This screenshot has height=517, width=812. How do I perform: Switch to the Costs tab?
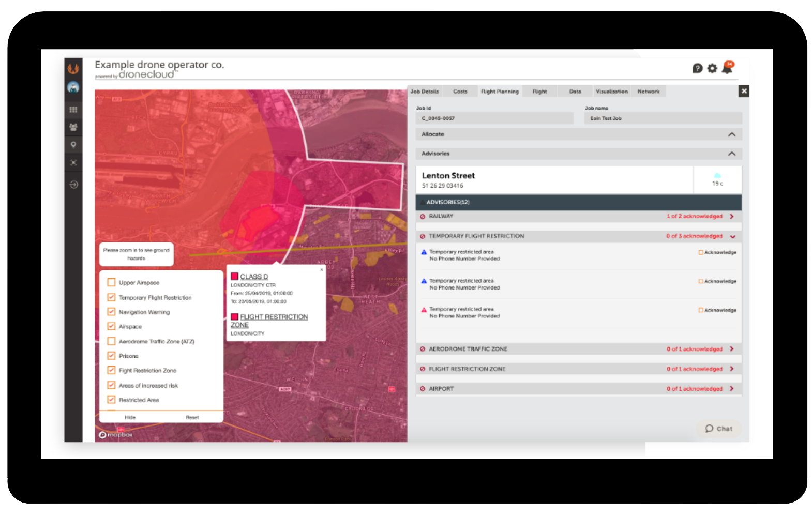460,92
